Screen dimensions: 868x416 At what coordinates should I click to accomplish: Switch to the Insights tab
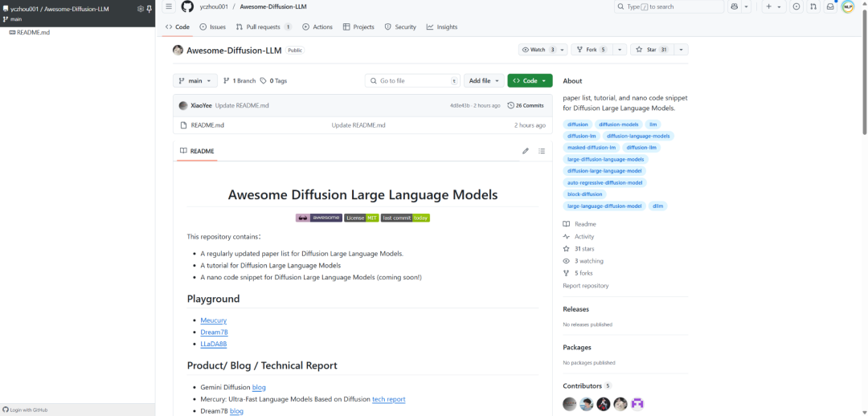pos(442,27)
